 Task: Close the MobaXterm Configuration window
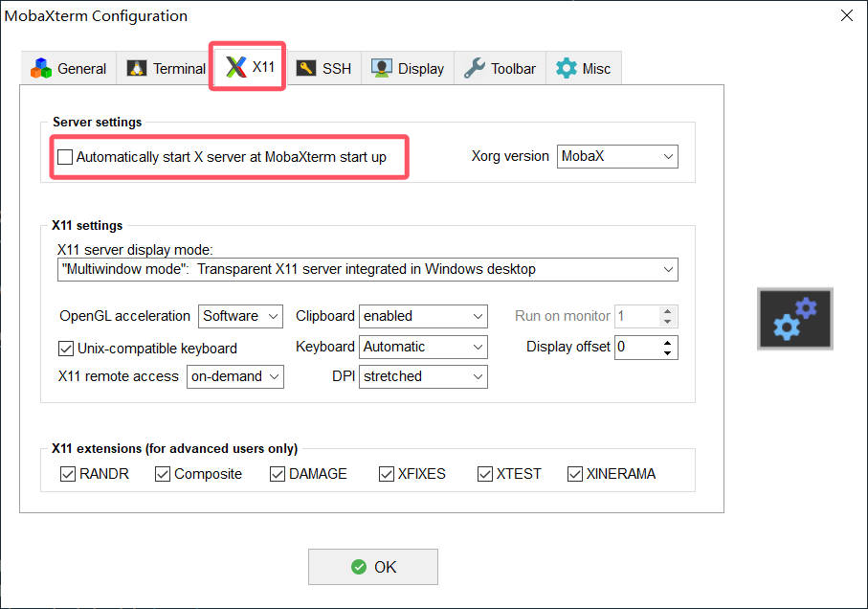[846, 15]
